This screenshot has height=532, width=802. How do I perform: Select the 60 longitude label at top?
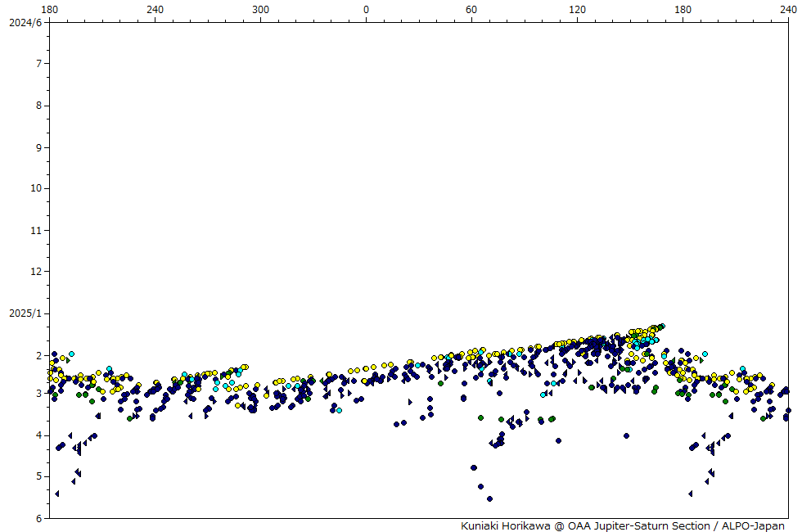click(x=471, y=9)
